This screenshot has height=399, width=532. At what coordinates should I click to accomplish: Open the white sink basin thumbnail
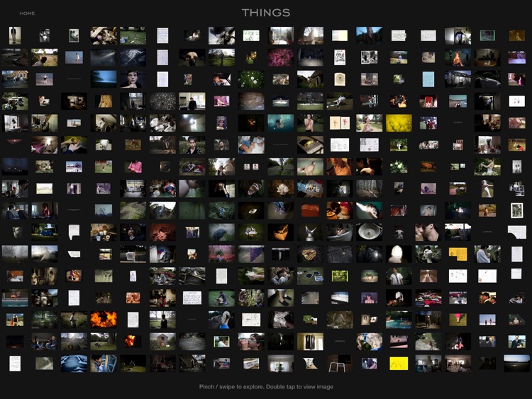coord(369,232)
